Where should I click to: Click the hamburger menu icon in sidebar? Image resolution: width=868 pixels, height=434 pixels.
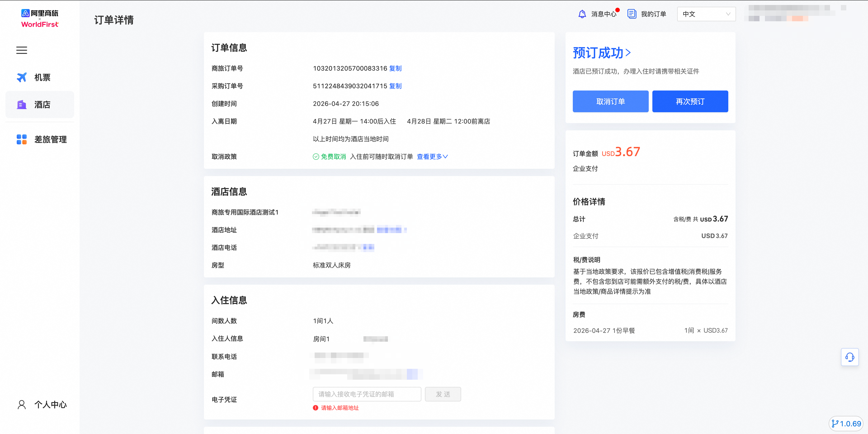pos(21,50)
